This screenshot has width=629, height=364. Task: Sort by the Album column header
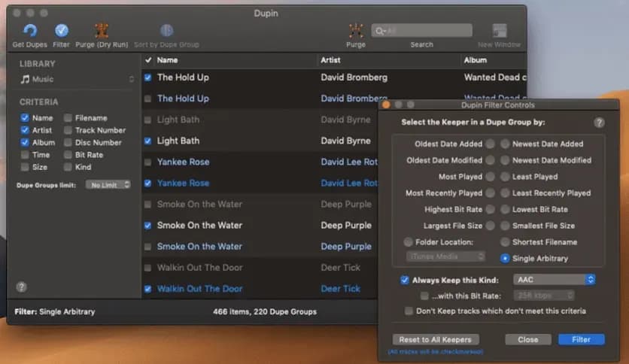tap(476, 60)
